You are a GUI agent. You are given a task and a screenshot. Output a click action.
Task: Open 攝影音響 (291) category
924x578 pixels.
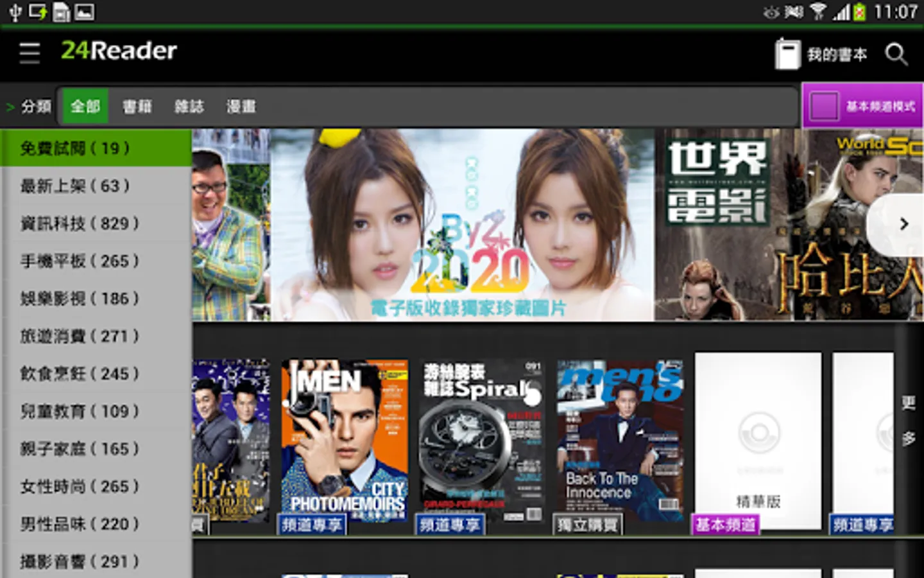[x=96, y=561]
